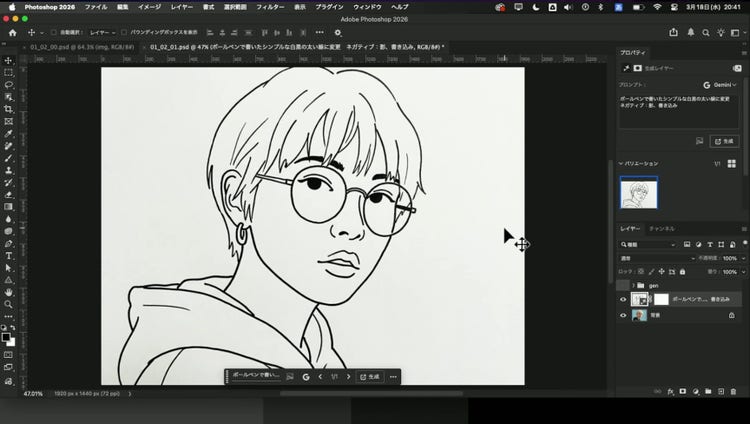Open the フィルター menu
Viewport: 750px width, 424px height.
(x=270, y=6)
